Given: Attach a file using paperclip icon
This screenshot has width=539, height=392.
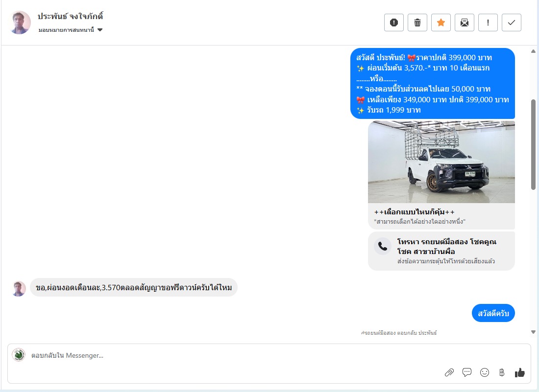Looking at the screenshot, I should 449,372.
